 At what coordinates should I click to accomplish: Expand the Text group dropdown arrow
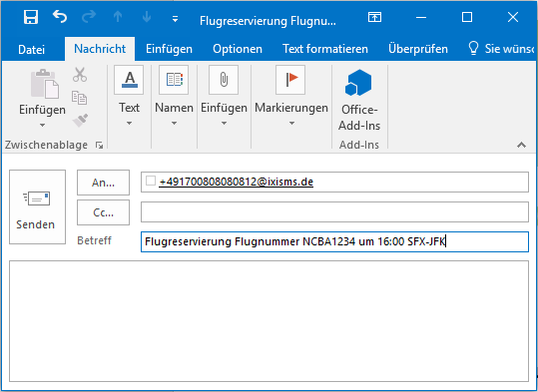point(130,123)
